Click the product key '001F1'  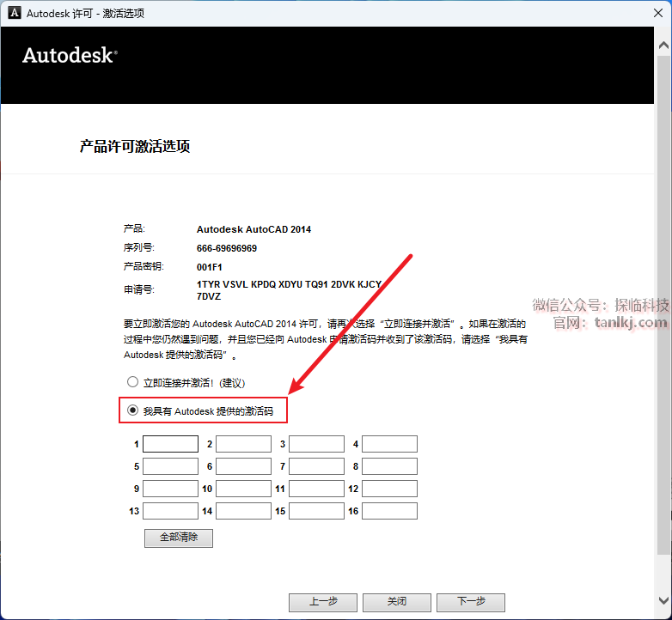click(210, 267)
